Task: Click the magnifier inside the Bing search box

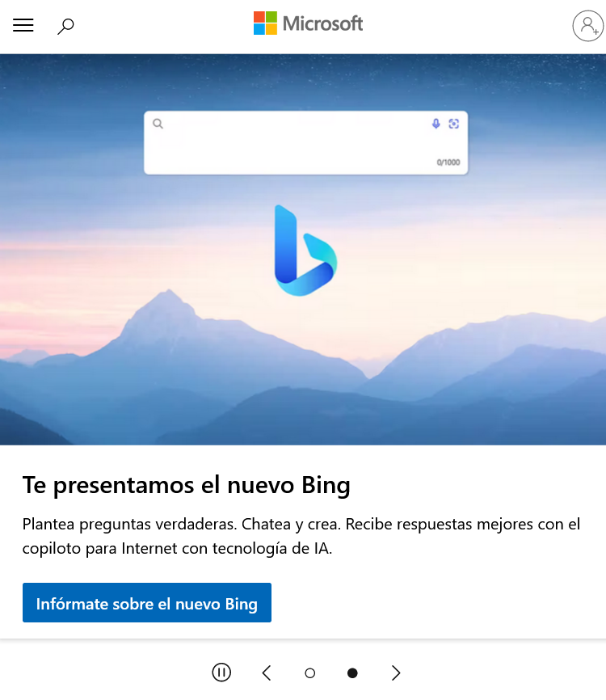Action: point(158,124)
